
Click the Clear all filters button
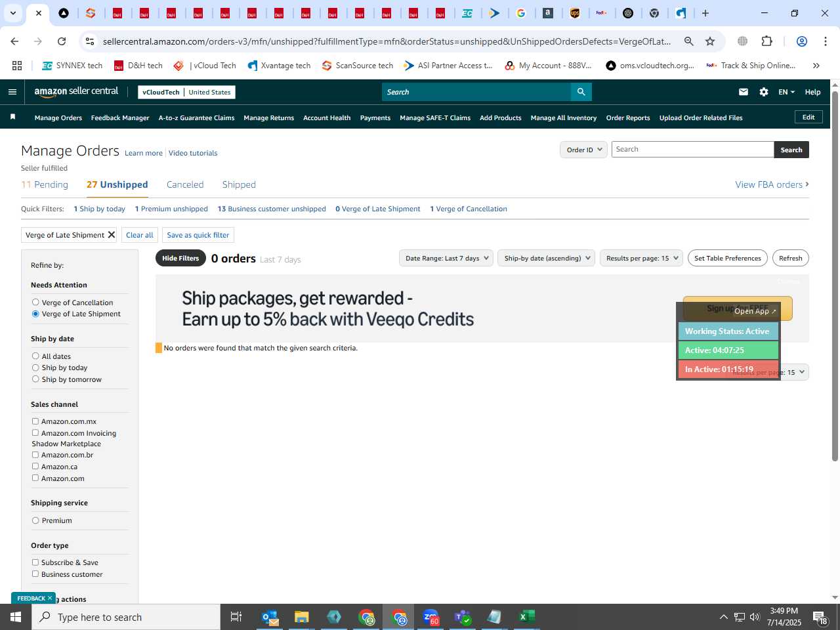(x=140, y=235)
